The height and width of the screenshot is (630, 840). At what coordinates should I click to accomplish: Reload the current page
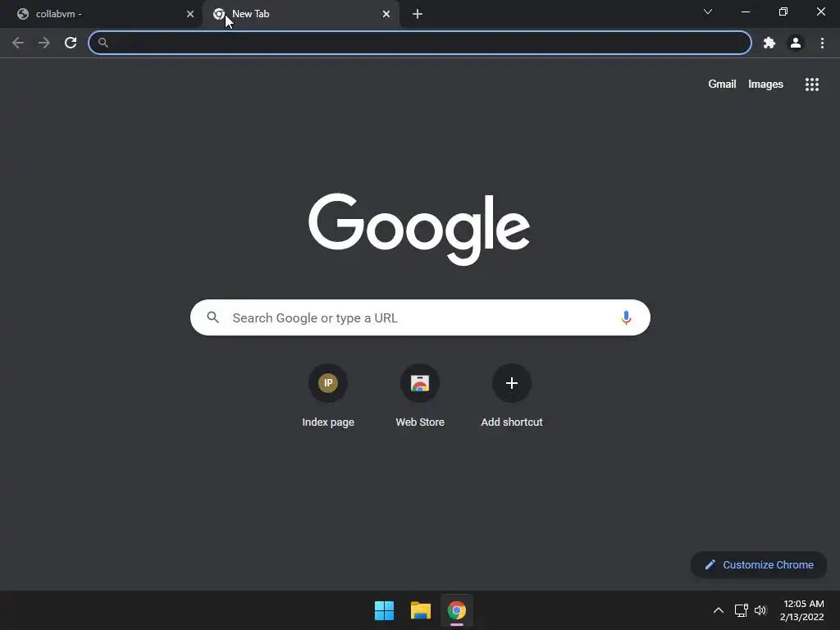(x=71, y=43)
